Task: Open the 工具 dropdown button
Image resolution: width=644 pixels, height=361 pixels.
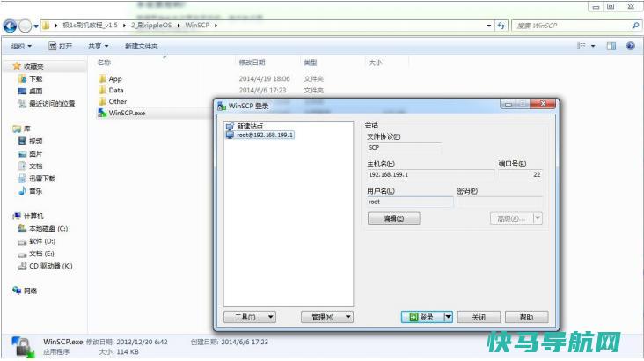Action: click(x=250, y=317)
